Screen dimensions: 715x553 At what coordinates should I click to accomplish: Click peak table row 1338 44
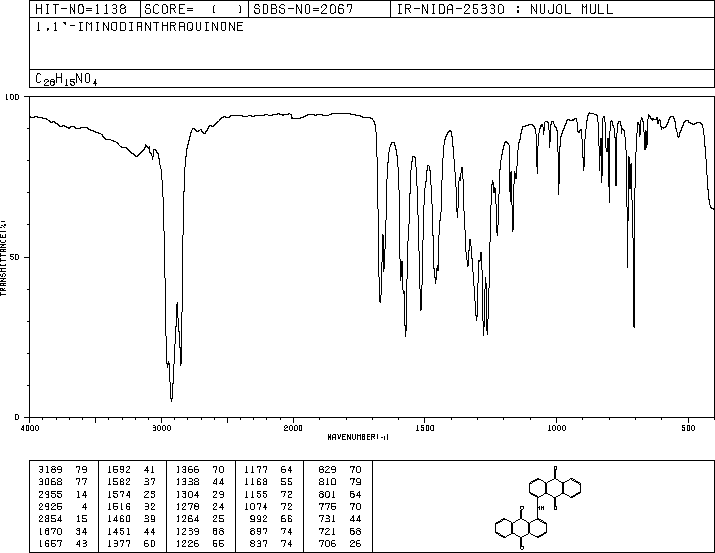(x=200, y=482)
